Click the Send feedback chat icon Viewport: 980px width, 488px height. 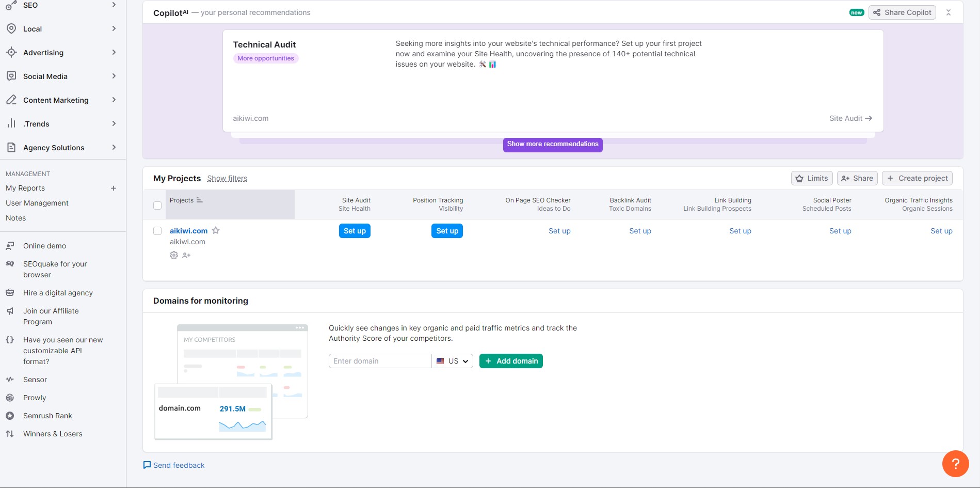(147, 465)
